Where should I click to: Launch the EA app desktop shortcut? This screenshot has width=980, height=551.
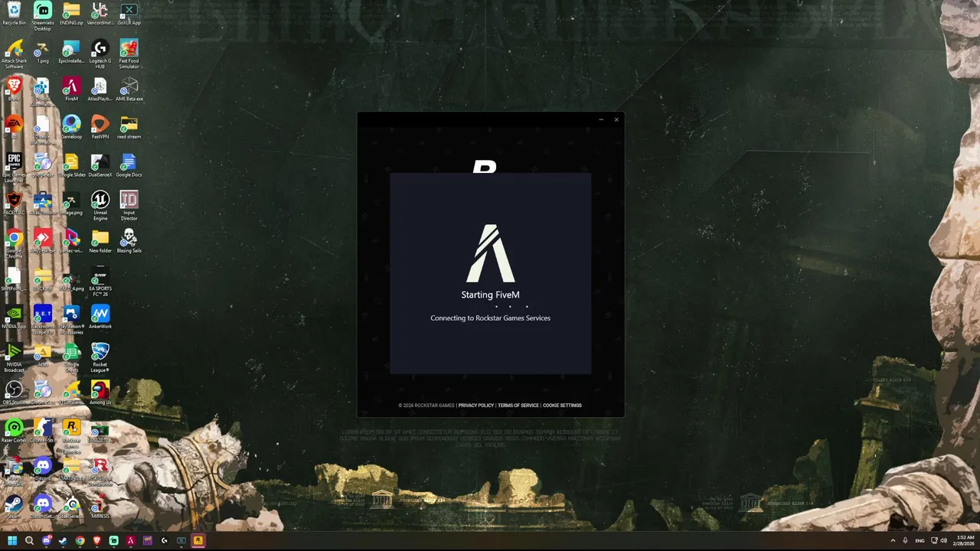pos(14,128)
